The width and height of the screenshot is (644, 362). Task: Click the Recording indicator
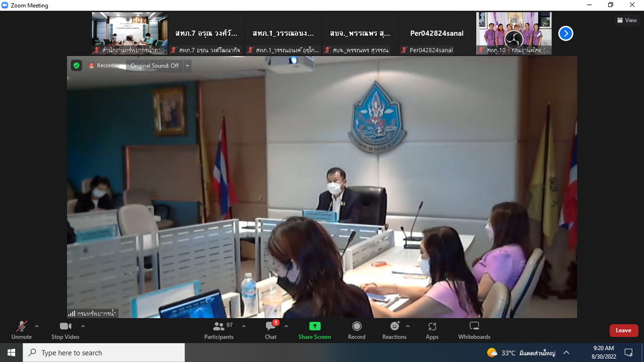coord(105,65)
